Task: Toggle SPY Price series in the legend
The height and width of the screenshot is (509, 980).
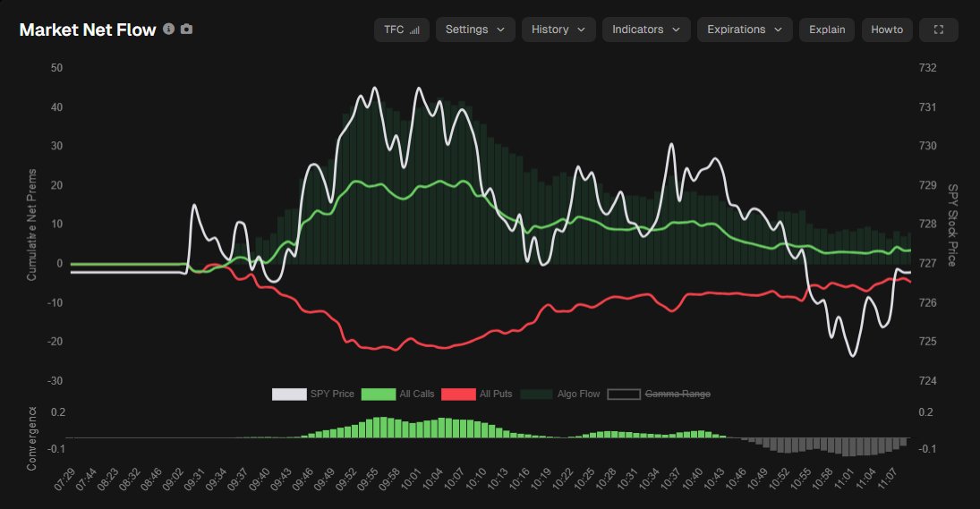Action: coord(313,394)
